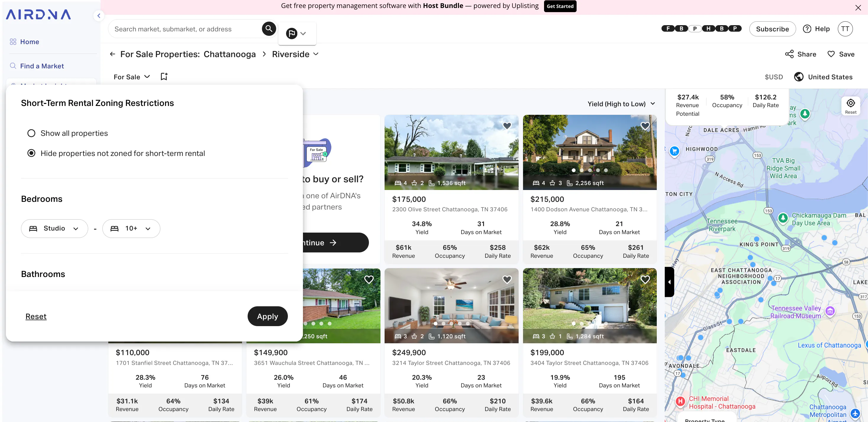Click the search magnifier button
Viewport: 868px width, 422px height.
click(x=269, y=29)
